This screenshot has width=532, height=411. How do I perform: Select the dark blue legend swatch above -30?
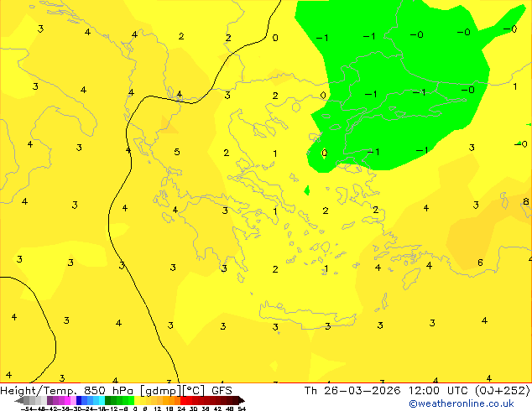click(x=79, y=400)
